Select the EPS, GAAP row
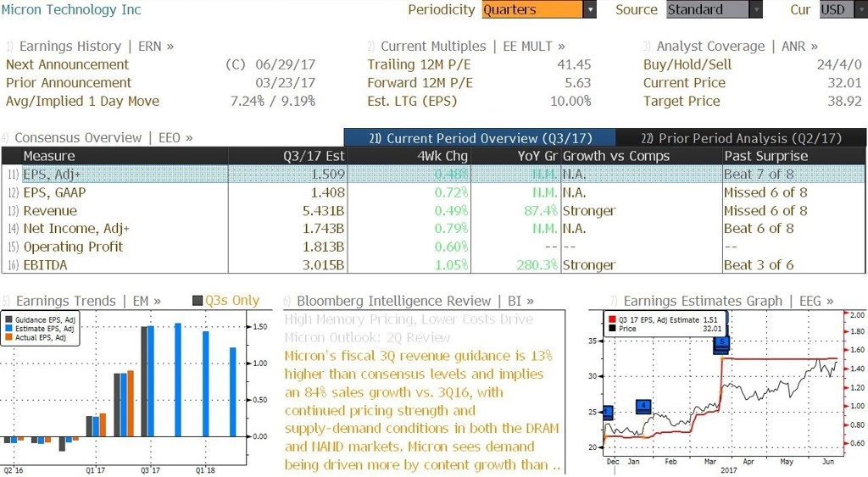Image resolution: width=868 pixels, height=477 pixels. [433, 192]
